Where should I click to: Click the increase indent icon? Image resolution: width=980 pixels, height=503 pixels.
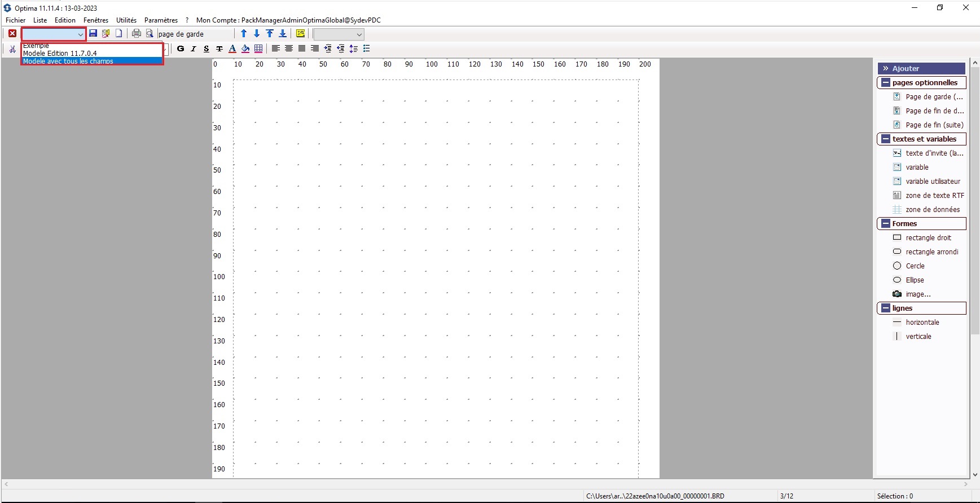click(x=328, y=49)
